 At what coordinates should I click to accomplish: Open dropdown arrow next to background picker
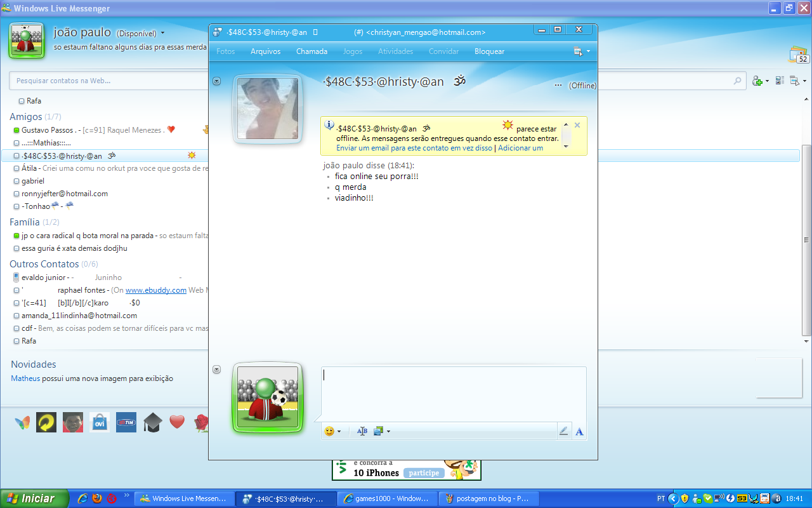point(388,432)
